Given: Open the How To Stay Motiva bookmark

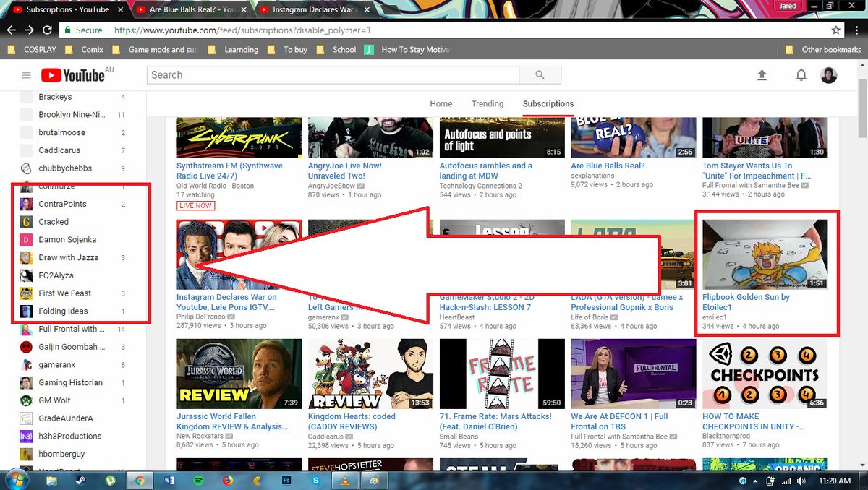Looking at the screenshot, I should 407,50.
